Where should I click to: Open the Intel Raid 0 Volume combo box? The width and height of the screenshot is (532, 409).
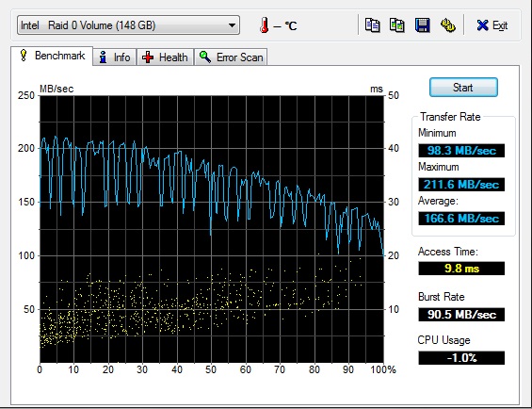click(128, 25)
